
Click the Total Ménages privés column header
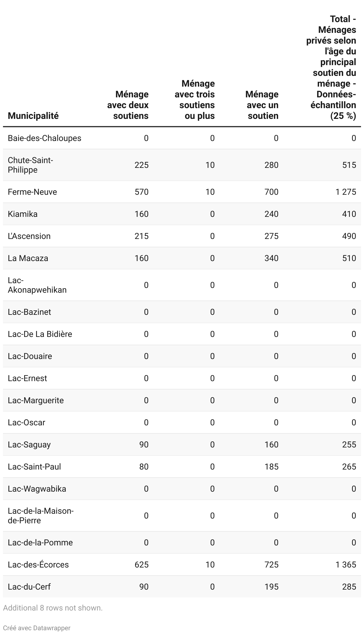[331, 68]
